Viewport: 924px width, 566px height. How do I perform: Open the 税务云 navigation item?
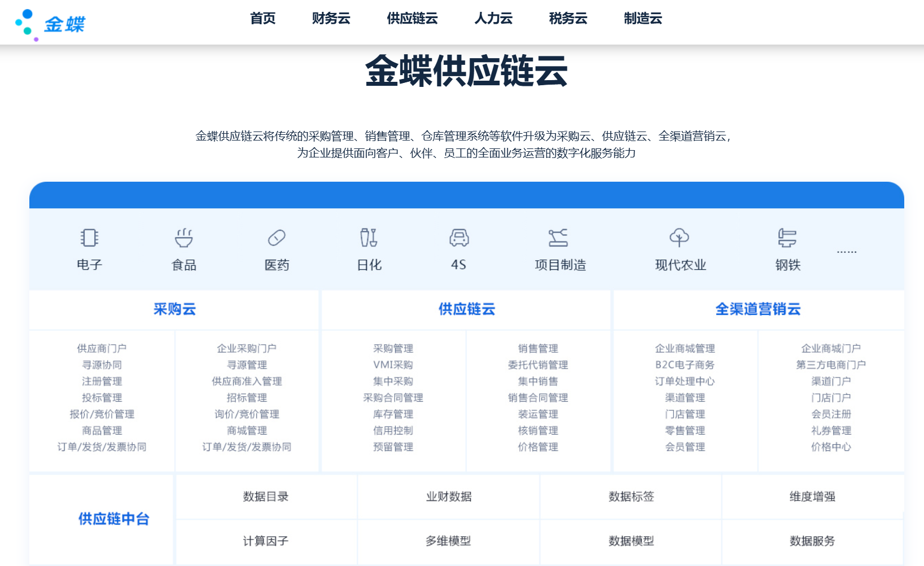click(x=568, y=19)
